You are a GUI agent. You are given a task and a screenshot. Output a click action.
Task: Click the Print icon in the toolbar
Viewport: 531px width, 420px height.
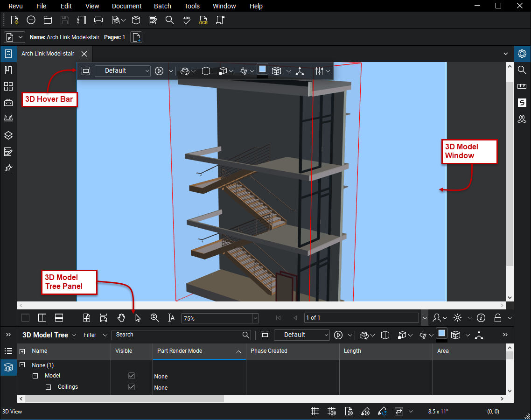pos(98,20)
